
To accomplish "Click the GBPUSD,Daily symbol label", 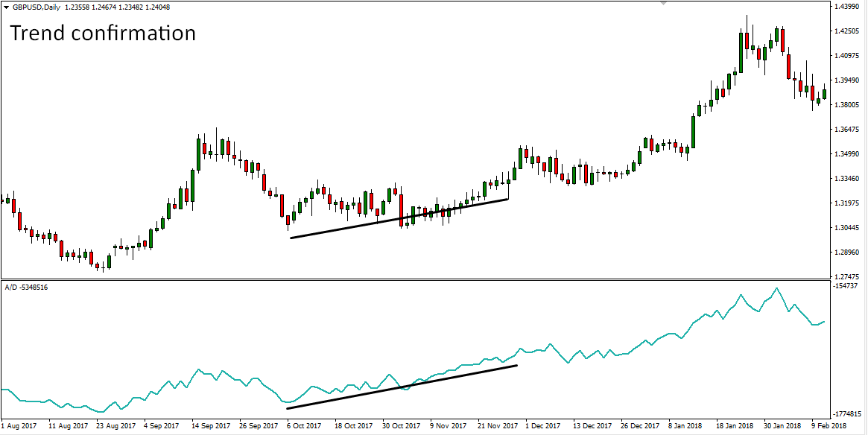I will click(x=36, y=7).
